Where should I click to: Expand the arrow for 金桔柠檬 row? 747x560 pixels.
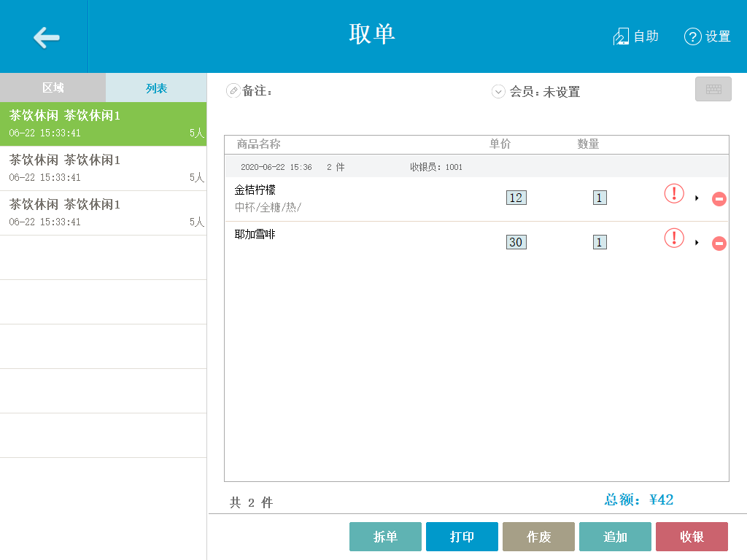(697, 198)
